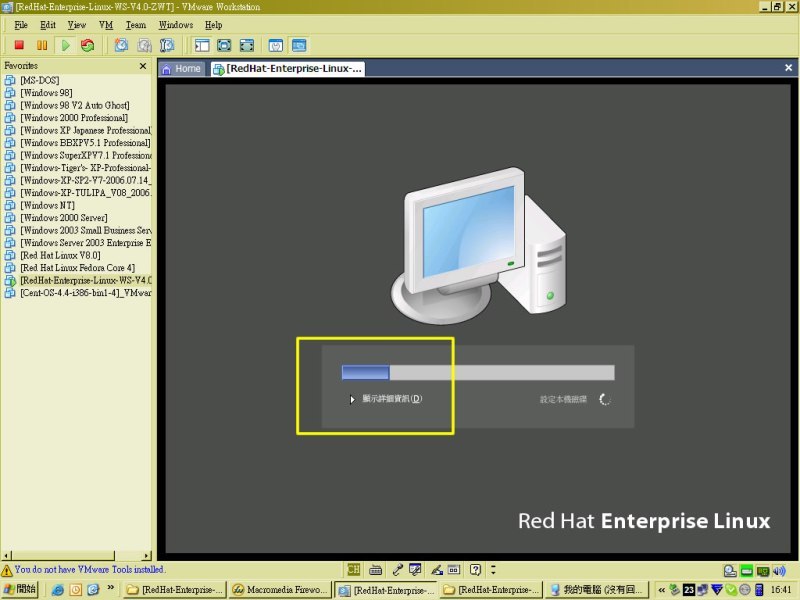Screen dimensions: 800x600
Task: Click the VMware sound device status icon
Action: click(779, 571)
